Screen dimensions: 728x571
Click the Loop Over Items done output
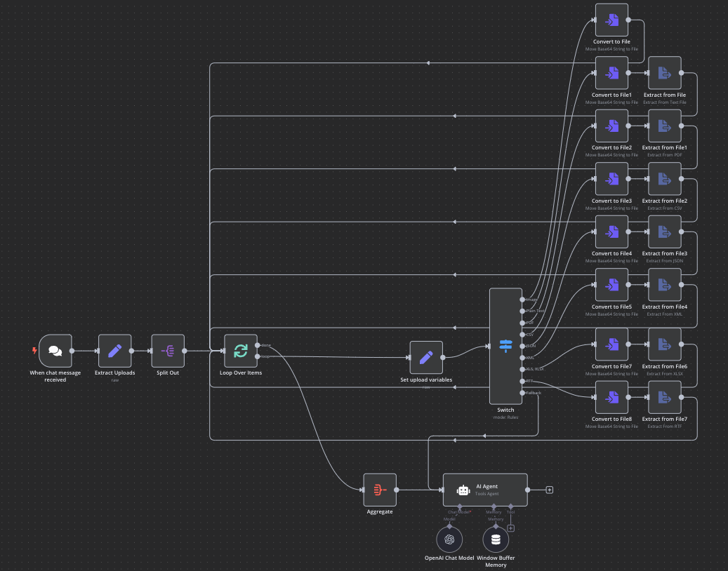257,345
